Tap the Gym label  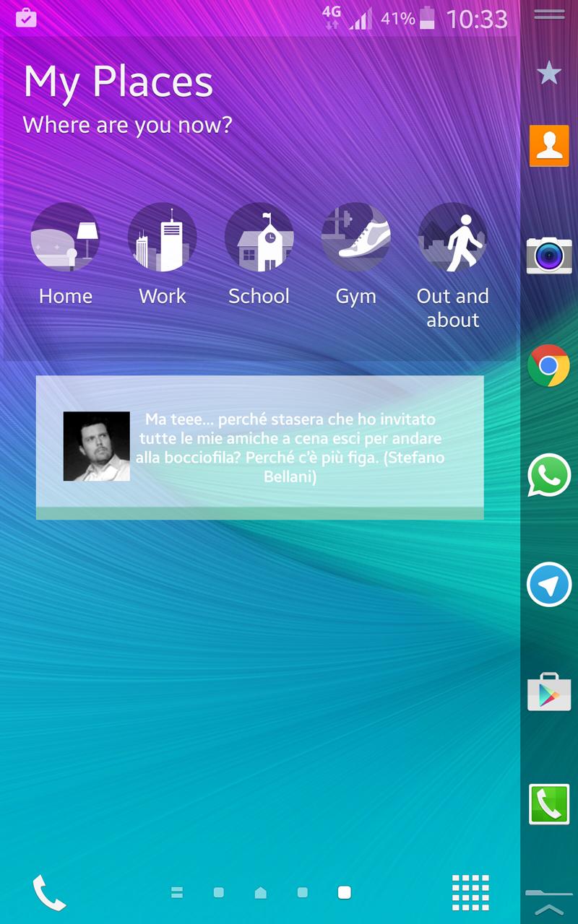point(355,297)
